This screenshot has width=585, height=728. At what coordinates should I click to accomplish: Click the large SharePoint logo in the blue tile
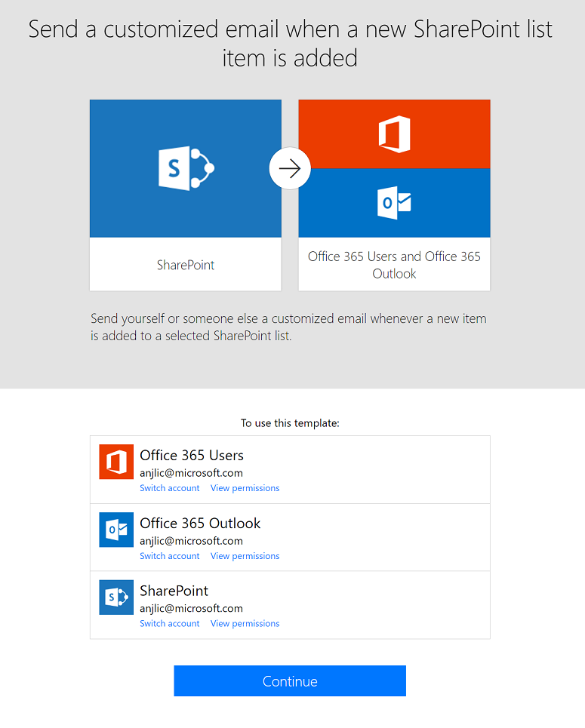[x=186, y=168]
